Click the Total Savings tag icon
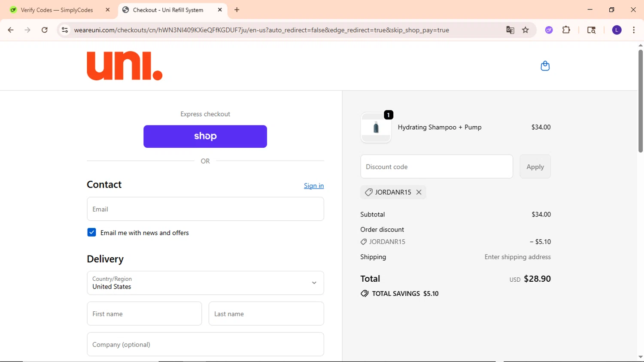The height and width of the screenshot is (362, 644). click(x=365, y=294)
